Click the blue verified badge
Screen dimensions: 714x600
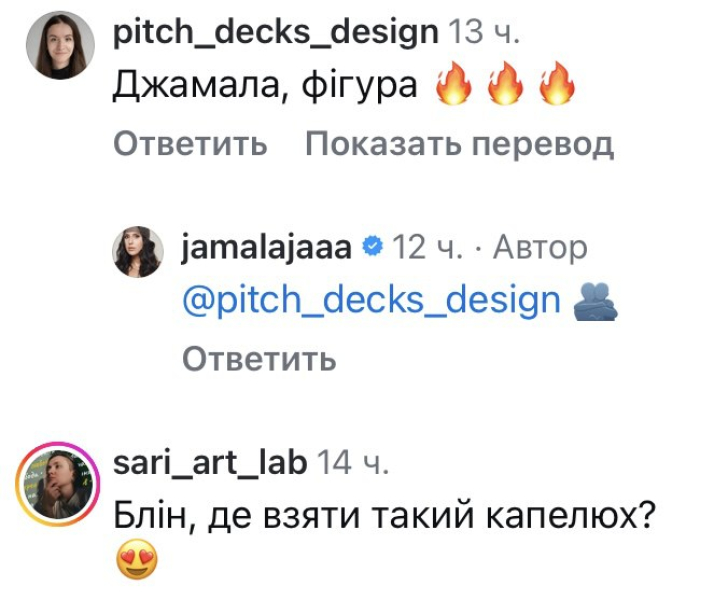click(373, 247)
